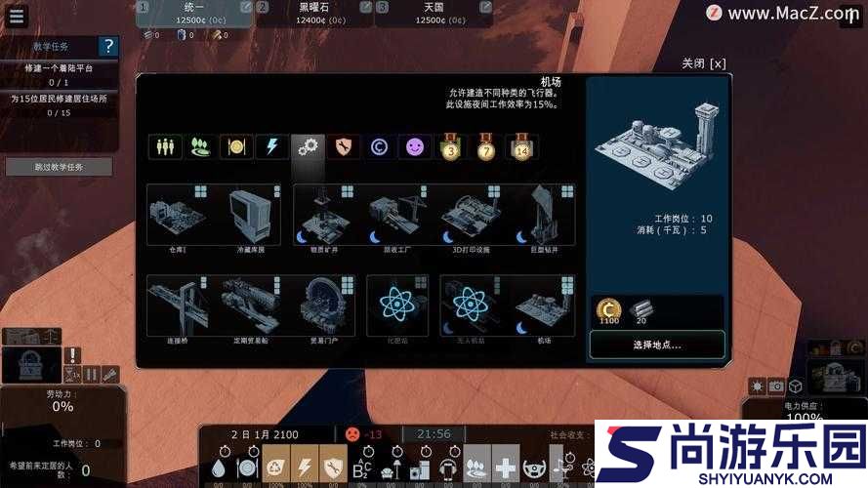Click the 21:56 time of day display

pos(434,433)
